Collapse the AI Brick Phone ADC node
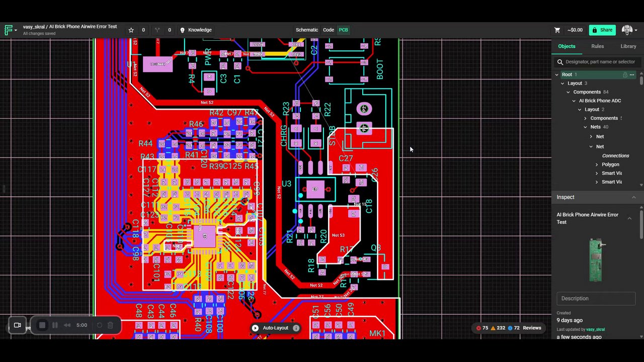644x362 pixels. (x=574, y=101)
